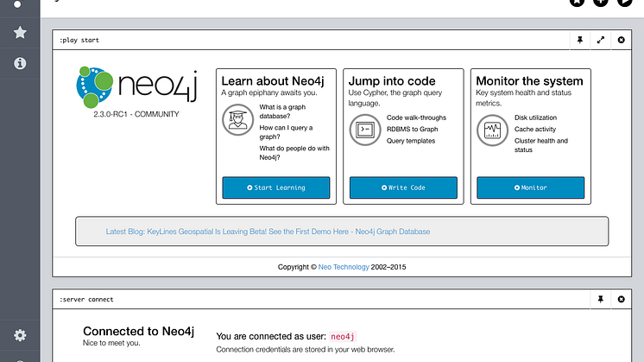Close the :play start frame

(x=621, y=40)
